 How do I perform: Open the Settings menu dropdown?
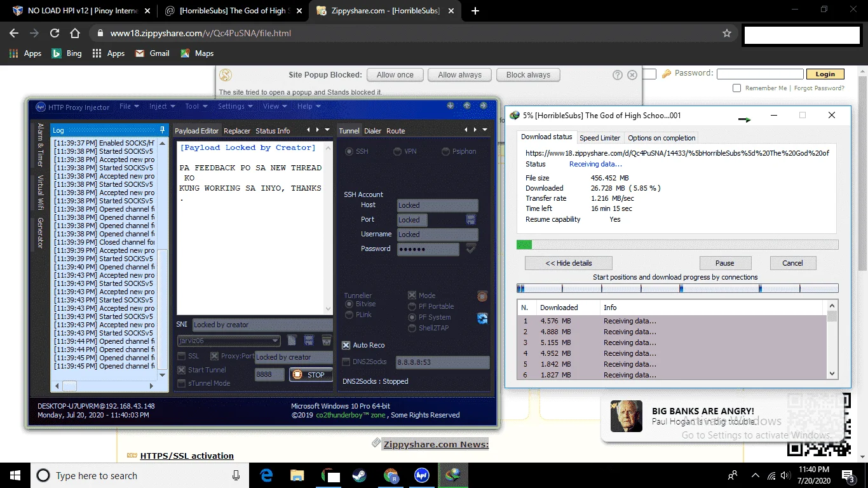(x=235, y=106)
